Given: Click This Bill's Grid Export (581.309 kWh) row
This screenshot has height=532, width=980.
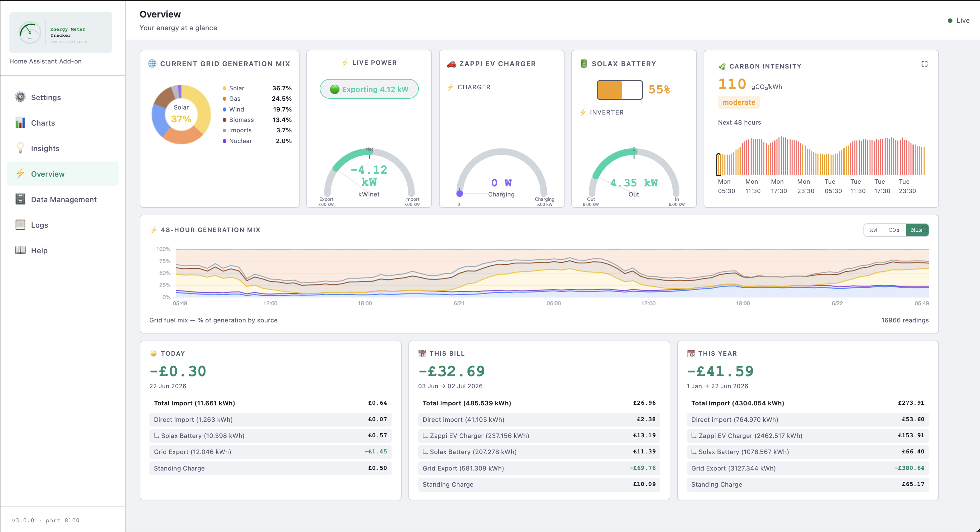Looking at the screenshot, I should point(539,468).
